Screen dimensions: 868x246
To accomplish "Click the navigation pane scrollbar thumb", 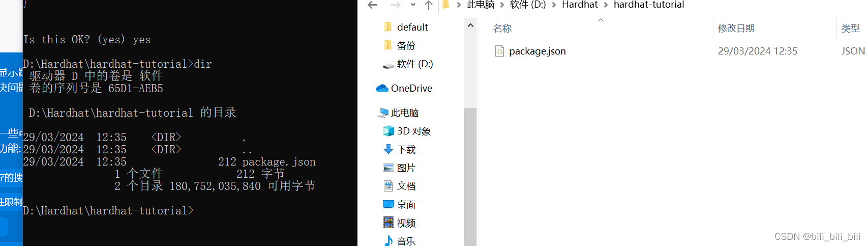I will [470, 177].
